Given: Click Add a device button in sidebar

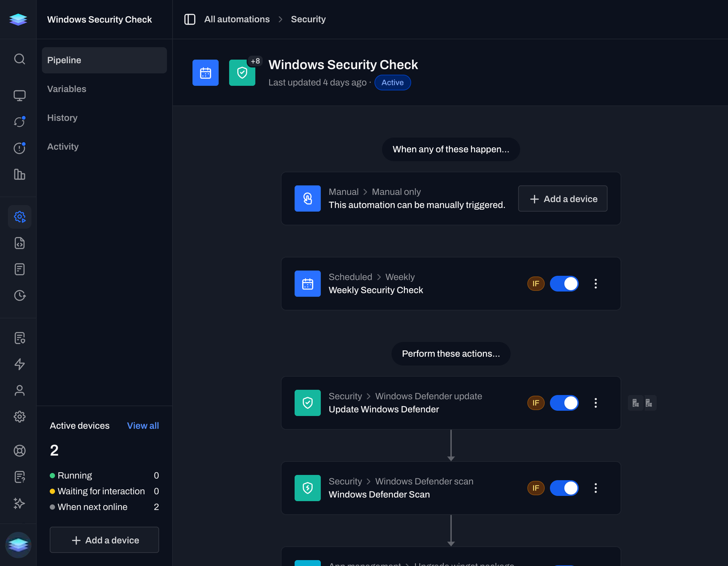Looking at the screenshot, I should [104, 540].
